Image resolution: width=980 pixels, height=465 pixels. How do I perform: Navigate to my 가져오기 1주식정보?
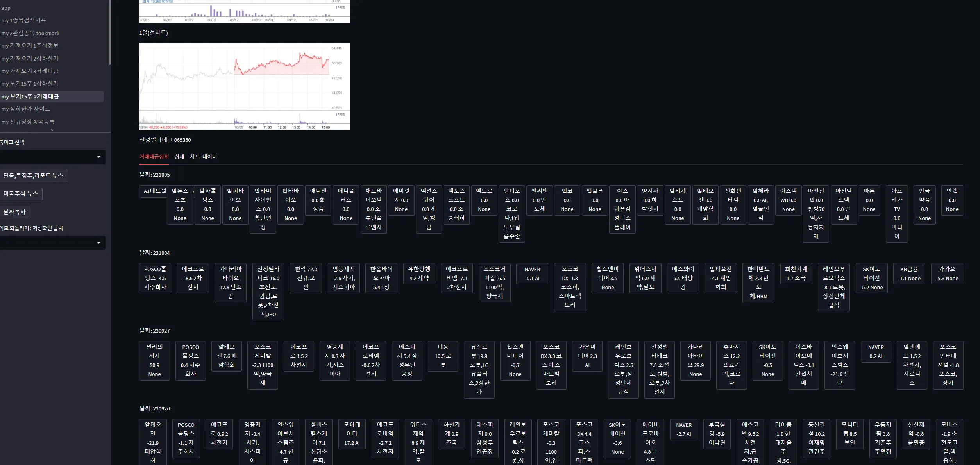click(30, 46)
